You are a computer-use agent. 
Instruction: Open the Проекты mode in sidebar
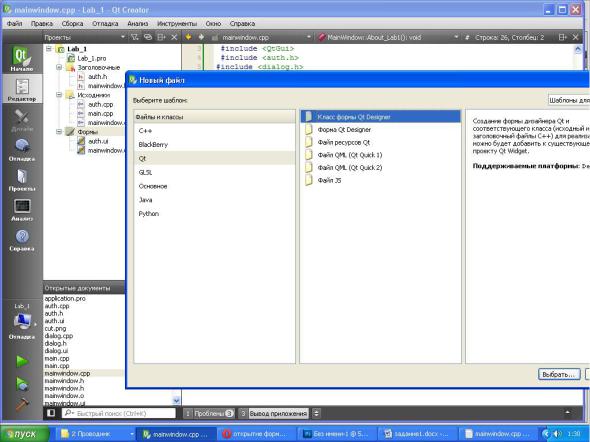(x=21, y=180)
